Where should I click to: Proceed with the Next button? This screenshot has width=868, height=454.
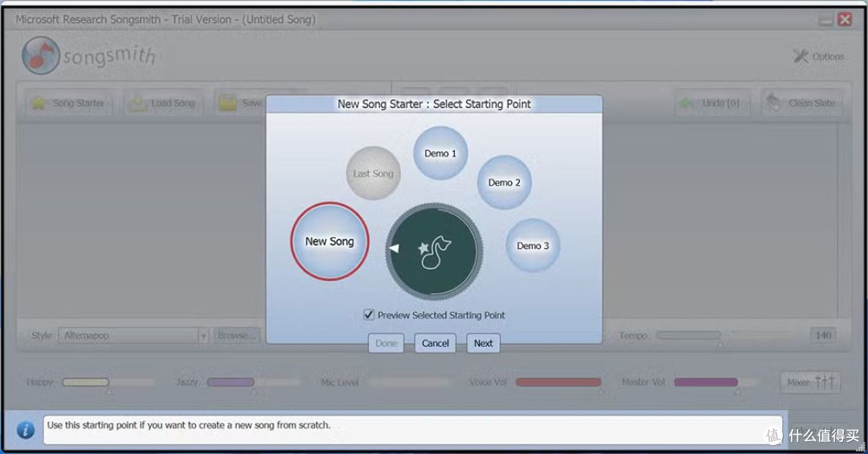click(483, 343)
